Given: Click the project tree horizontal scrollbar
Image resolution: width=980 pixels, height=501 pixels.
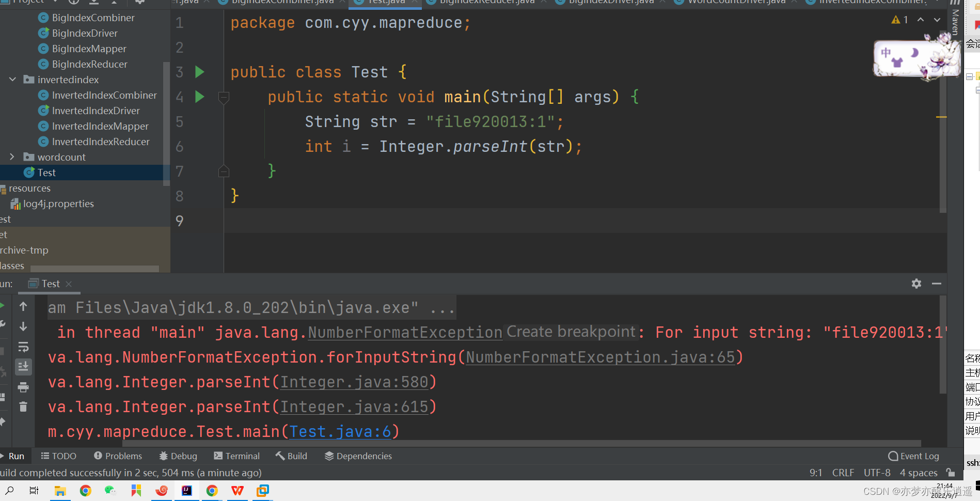Looking at the screenshot, I should (x=94, y=268).
